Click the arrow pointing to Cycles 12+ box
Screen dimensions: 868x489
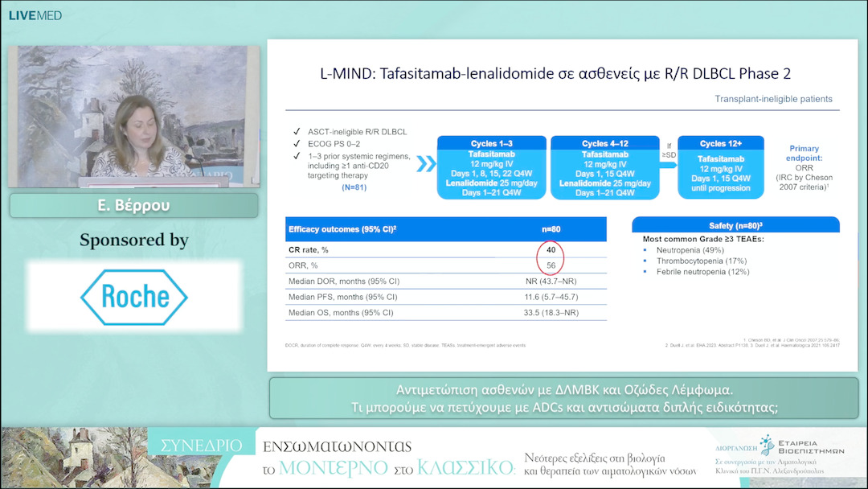point(669,165)
